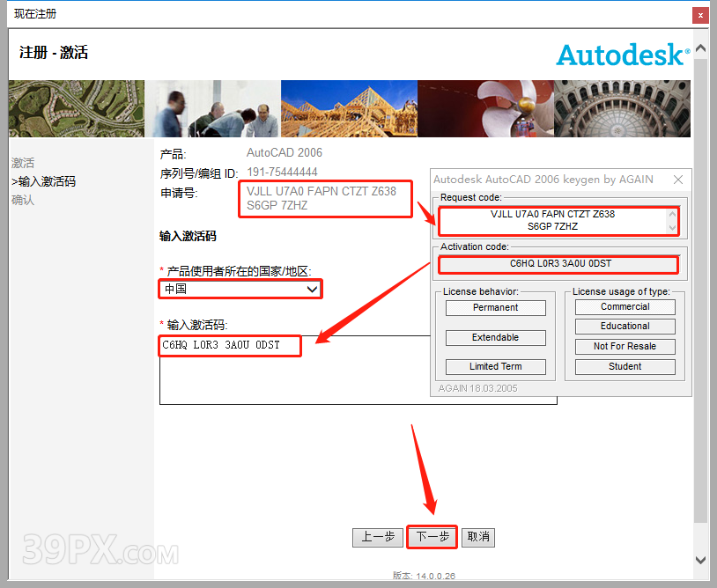Click the Autodesk logo
This screenshot has height=588, width=717.
point(622,55)
